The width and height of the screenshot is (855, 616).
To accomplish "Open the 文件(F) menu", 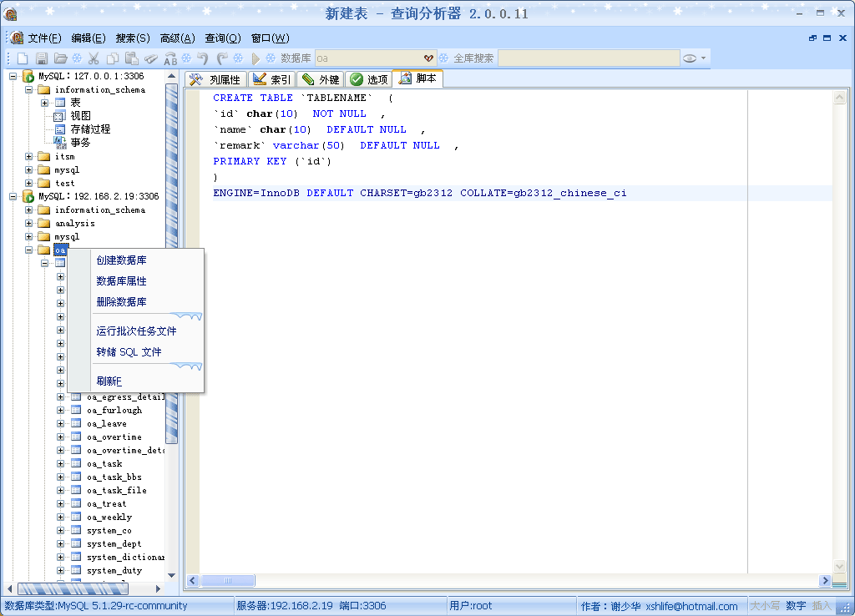I will pyautogui.click(x=45, y=38).
